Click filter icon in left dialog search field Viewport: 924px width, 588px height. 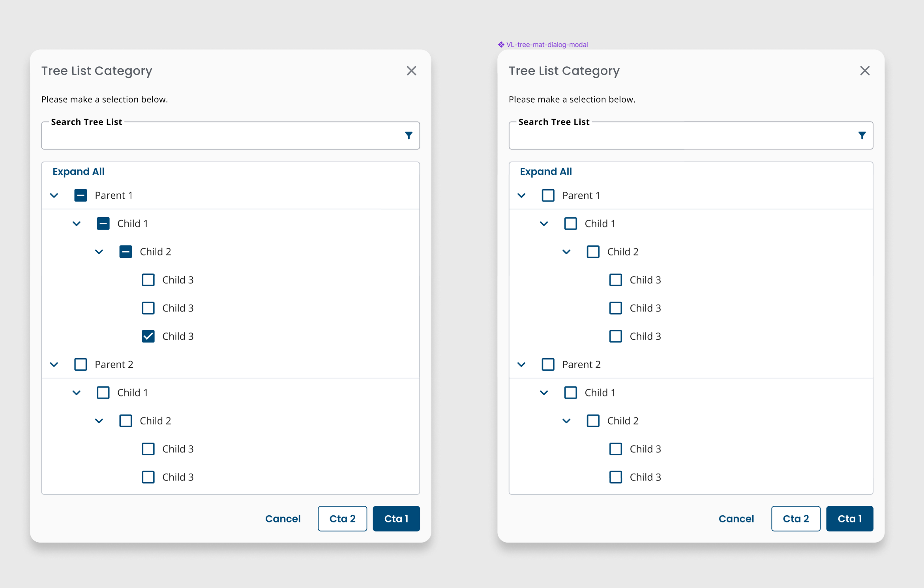click(409, 135)
